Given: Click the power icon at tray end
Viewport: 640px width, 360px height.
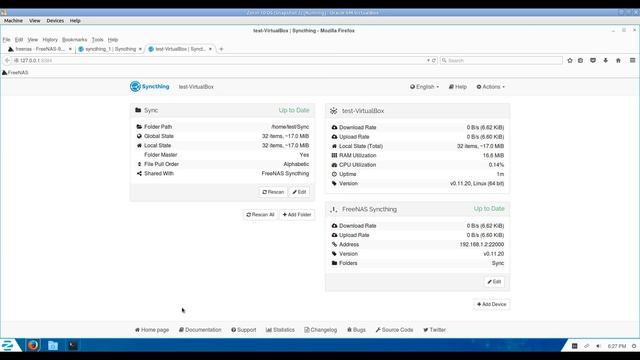Looking at the screenshot, I should [634, 346].
